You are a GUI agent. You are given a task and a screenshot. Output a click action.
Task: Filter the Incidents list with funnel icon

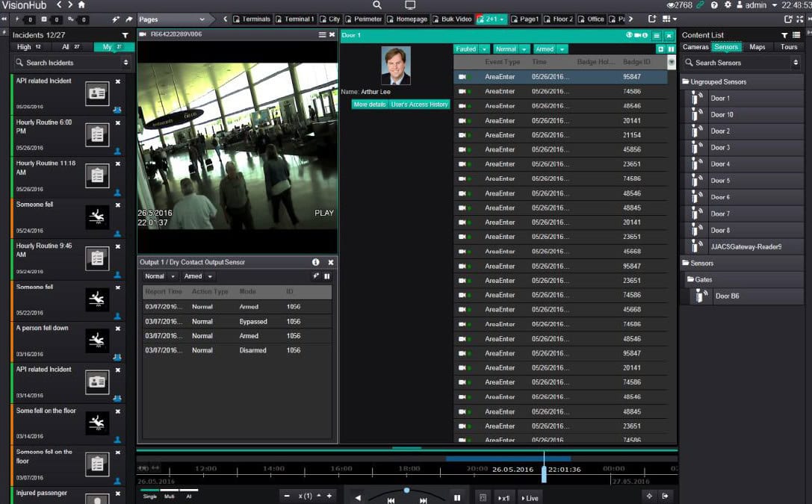point(125,35)
